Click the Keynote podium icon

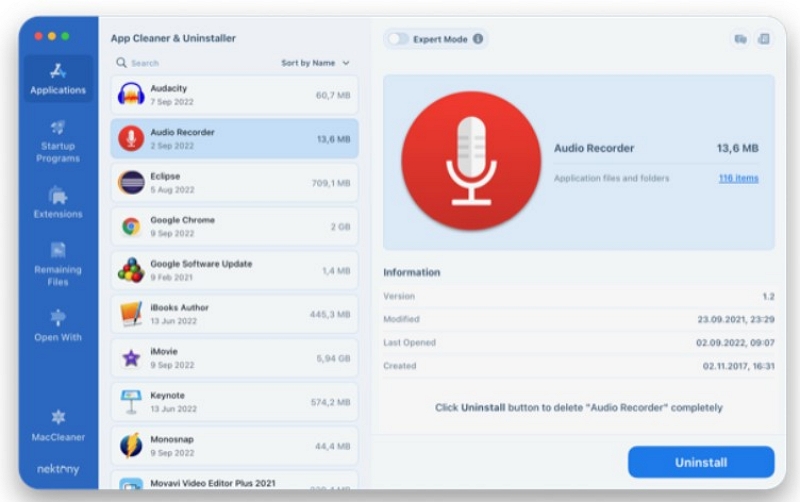tap(131, 402)
